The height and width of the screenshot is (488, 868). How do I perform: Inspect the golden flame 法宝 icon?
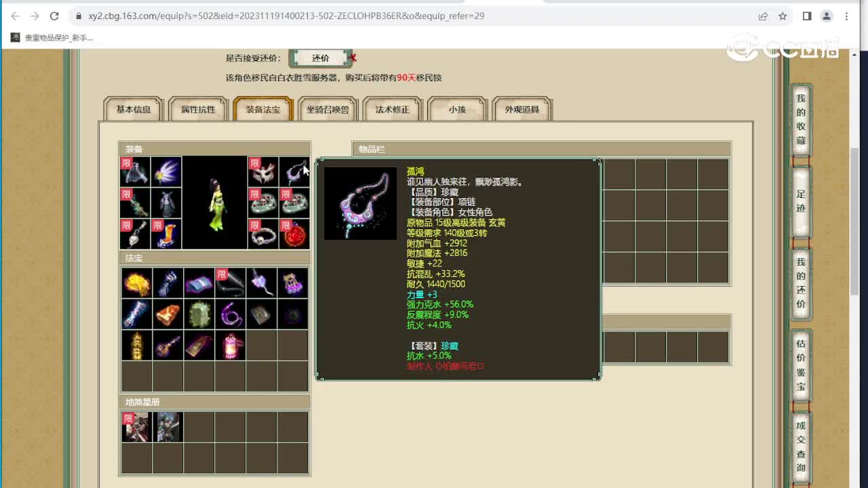point(137,283)
